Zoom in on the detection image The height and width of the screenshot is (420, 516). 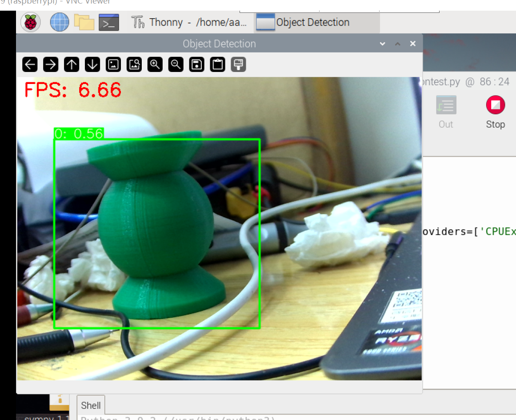pos(155,65)
